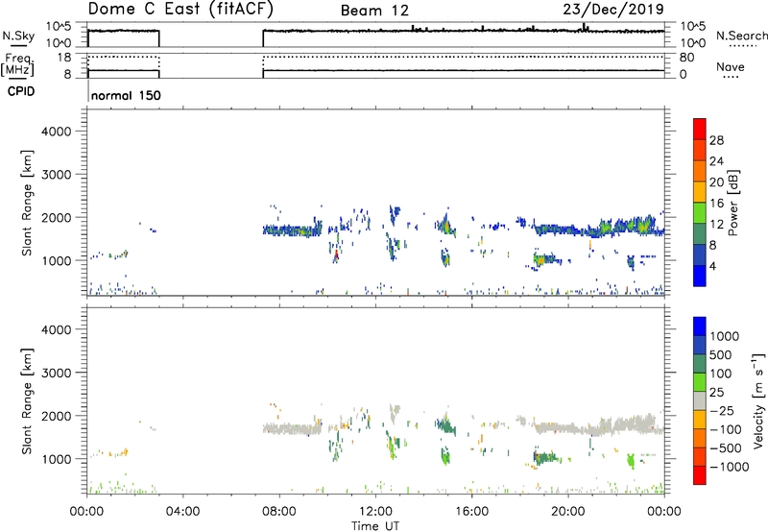Click the plot title 'Dome C East (fitACF)'
Viewport: 768px width, 532px height.
180,10
